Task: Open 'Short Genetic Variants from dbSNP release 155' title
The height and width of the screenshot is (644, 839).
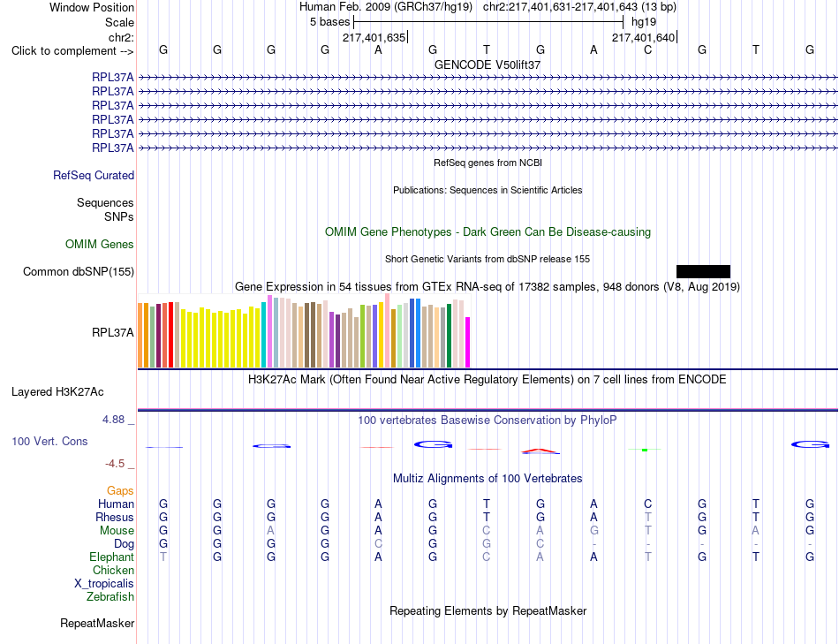Action: coord(488,259)
